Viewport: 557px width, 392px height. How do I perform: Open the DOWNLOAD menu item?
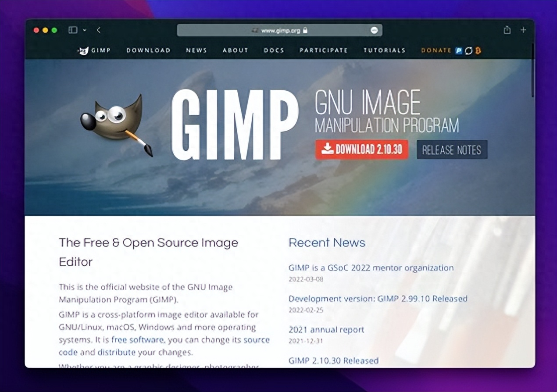[x=148, y=50]
